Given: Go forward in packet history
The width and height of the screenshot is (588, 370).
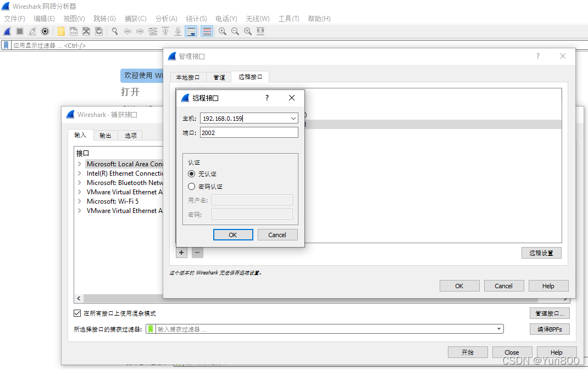Looking at the screenshot, I should click(x=140, y=31).
